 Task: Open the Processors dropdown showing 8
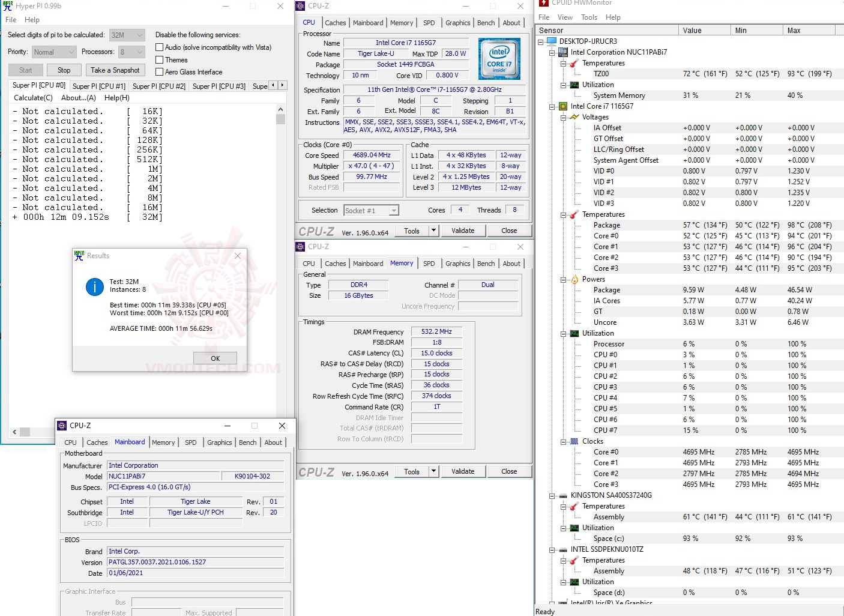coord(131,52)
